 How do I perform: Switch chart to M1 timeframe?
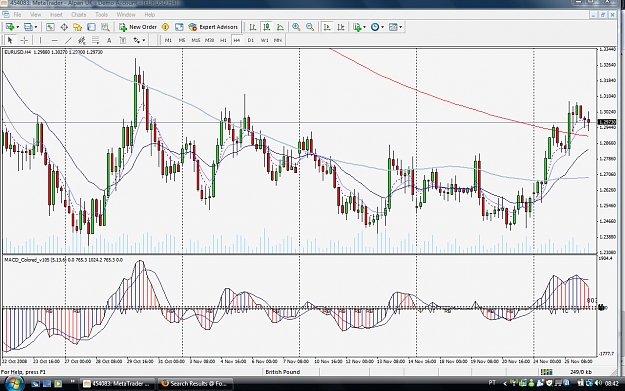(168, 40)
